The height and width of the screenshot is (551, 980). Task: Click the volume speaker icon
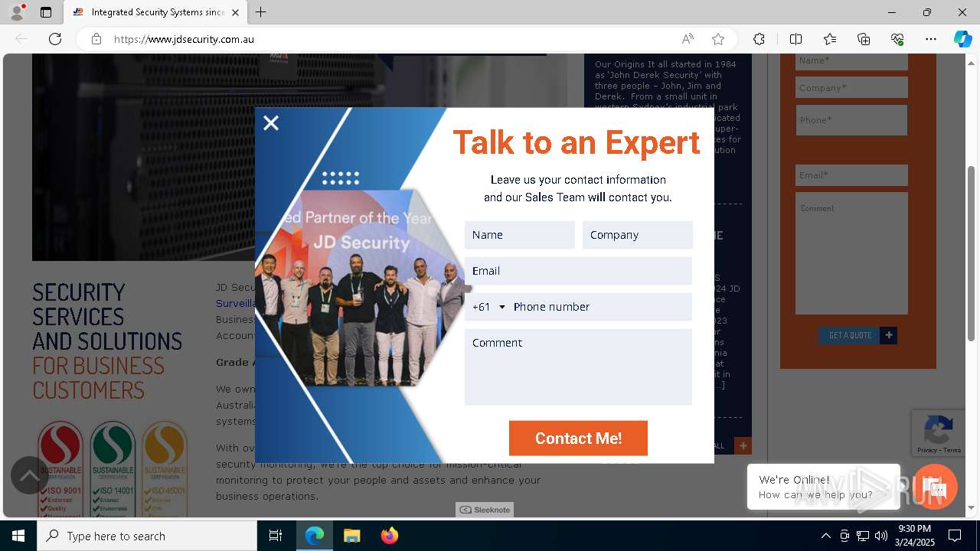[x=881, y=536]
